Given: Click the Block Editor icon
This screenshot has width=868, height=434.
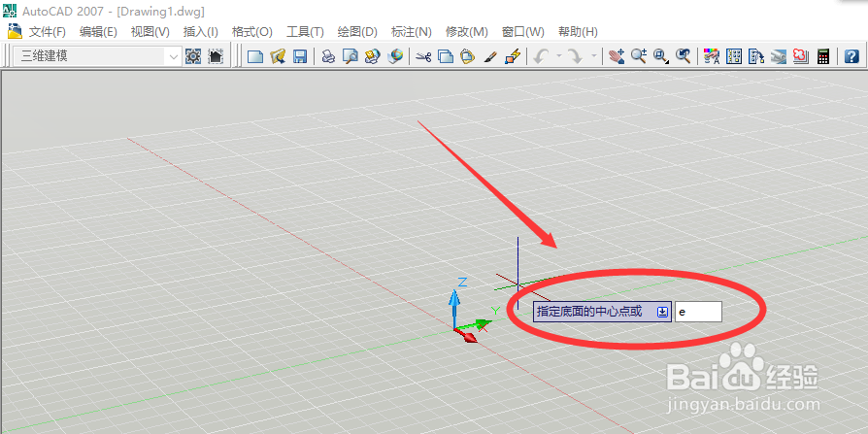Looking at the screenshot, I should point(512,56).
